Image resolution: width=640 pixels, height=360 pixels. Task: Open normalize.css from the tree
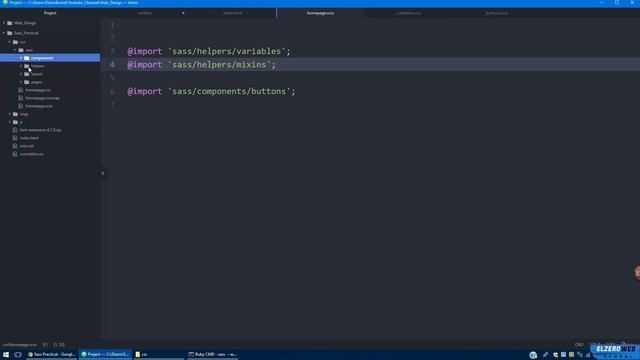pyautogui.click(x=32, y=154)
